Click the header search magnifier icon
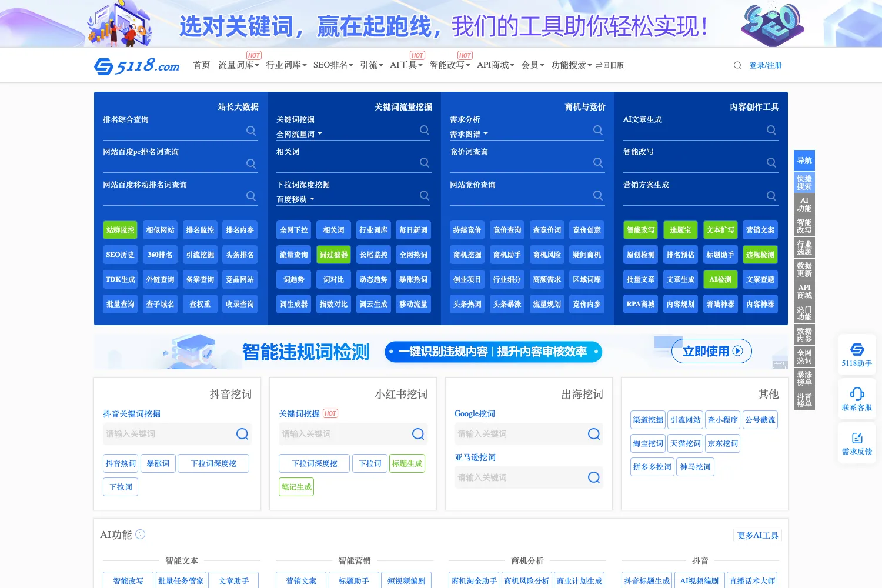The image size is (882, 588). [x=737, y=65]
